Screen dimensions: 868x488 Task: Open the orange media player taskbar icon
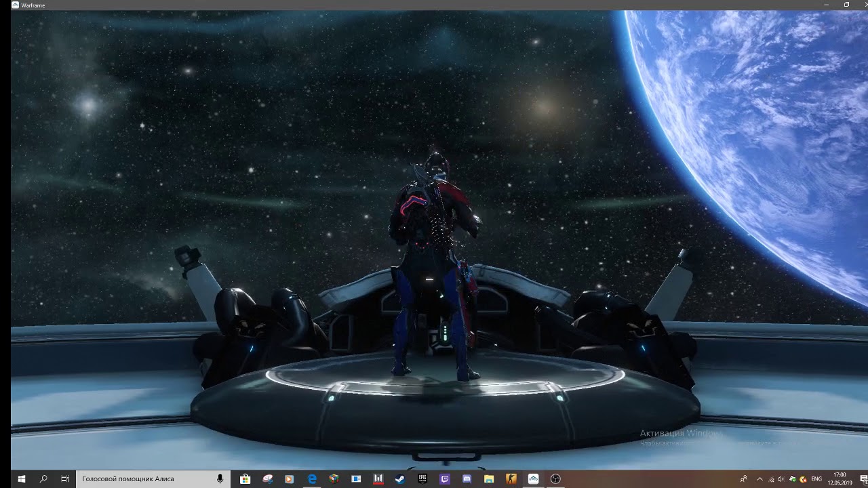290,479
